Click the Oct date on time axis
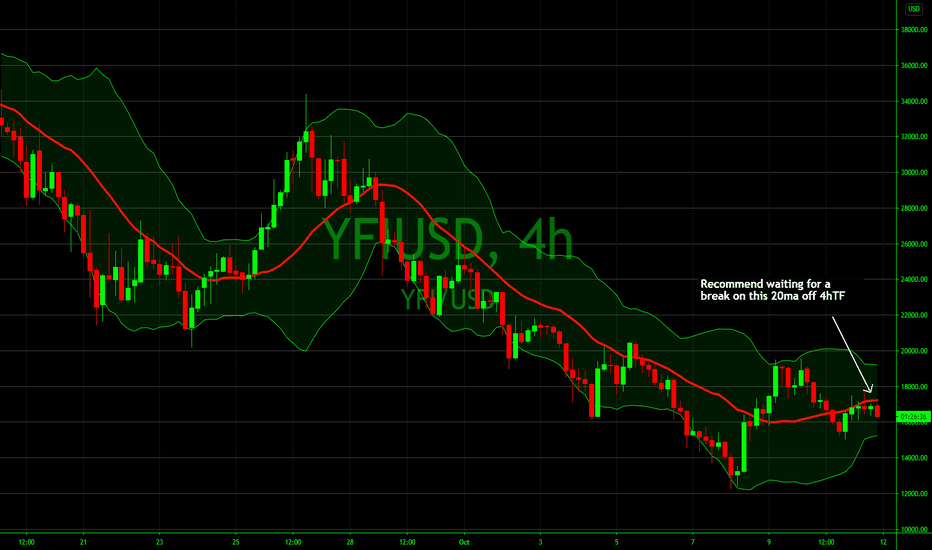 pyautogui.click(x=464, y=542)
